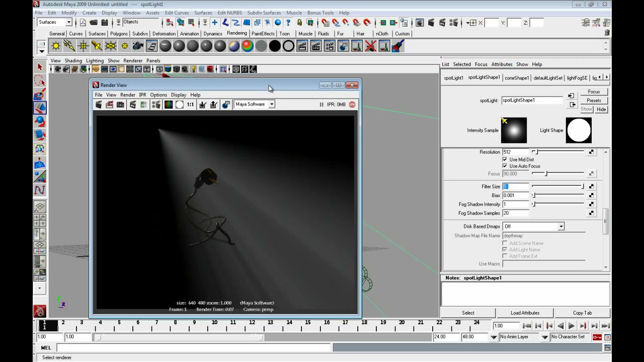Click the rainbow ramp shader shelf icon

click(x=248, y=46)
